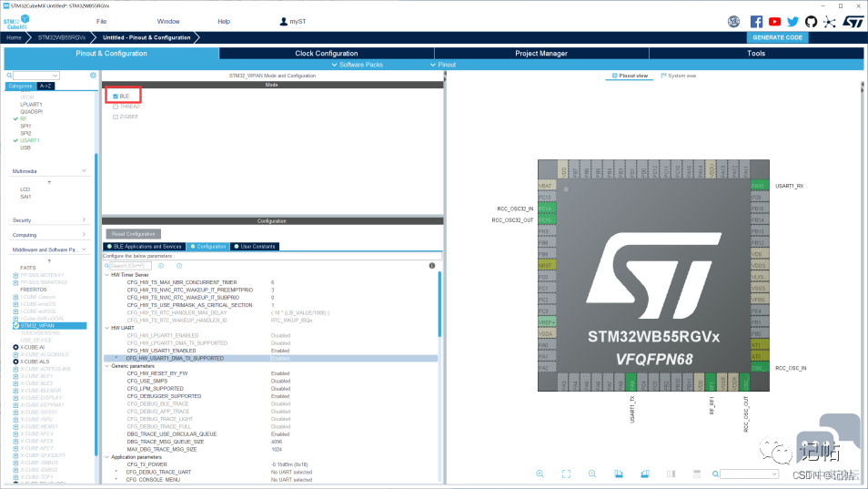
Task: Switch to System view
Action: pyautogui.click(x=678, y=76)
